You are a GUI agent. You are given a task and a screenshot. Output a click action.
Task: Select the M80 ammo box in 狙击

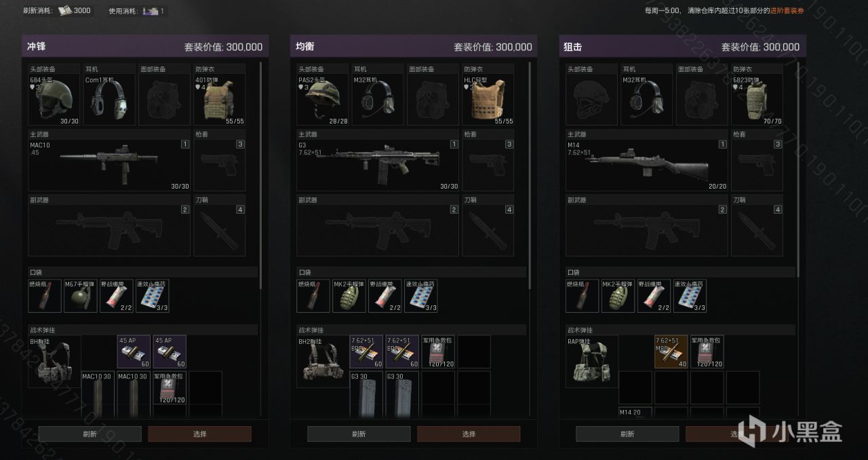tap(671, 351)
